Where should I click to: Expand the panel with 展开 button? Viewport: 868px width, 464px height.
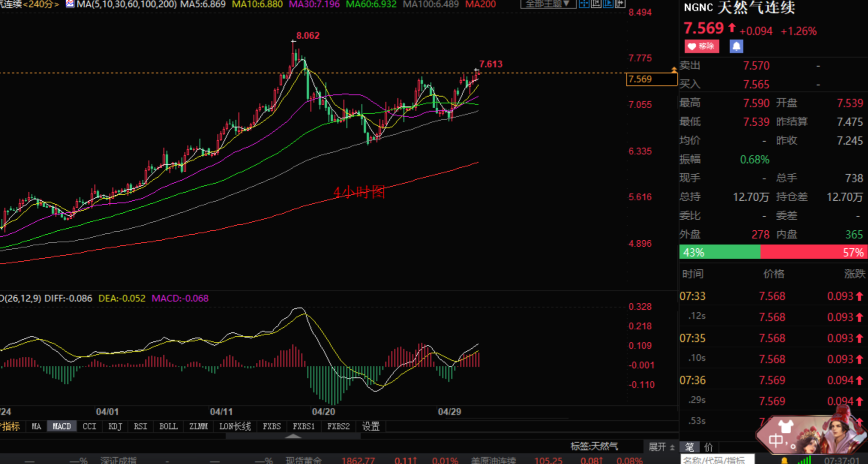(661, 446)
